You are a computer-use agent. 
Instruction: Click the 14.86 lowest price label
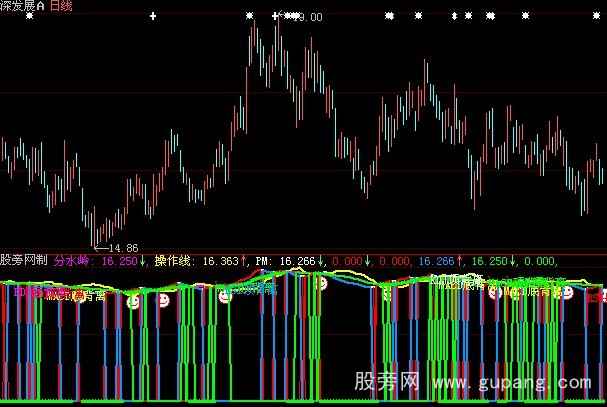pyautogui.click(x=123, y=248)
